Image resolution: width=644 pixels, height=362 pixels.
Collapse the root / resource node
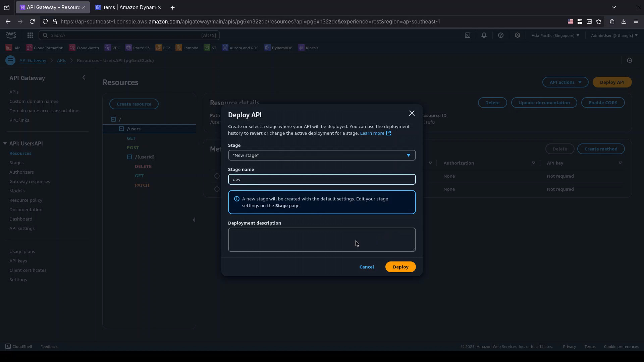point(113,119)
